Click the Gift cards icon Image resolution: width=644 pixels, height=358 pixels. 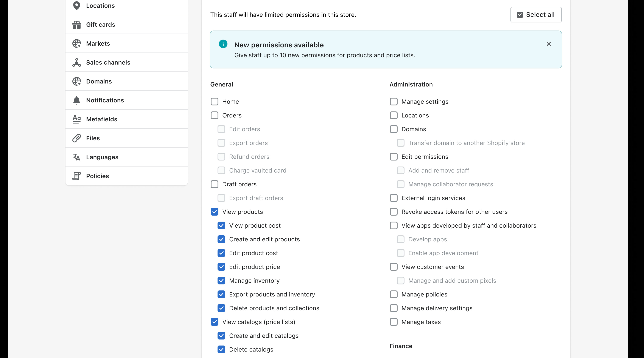76,25
